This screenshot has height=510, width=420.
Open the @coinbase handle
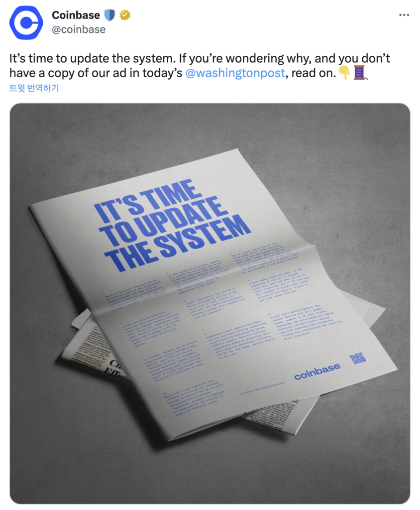[79, 29]
